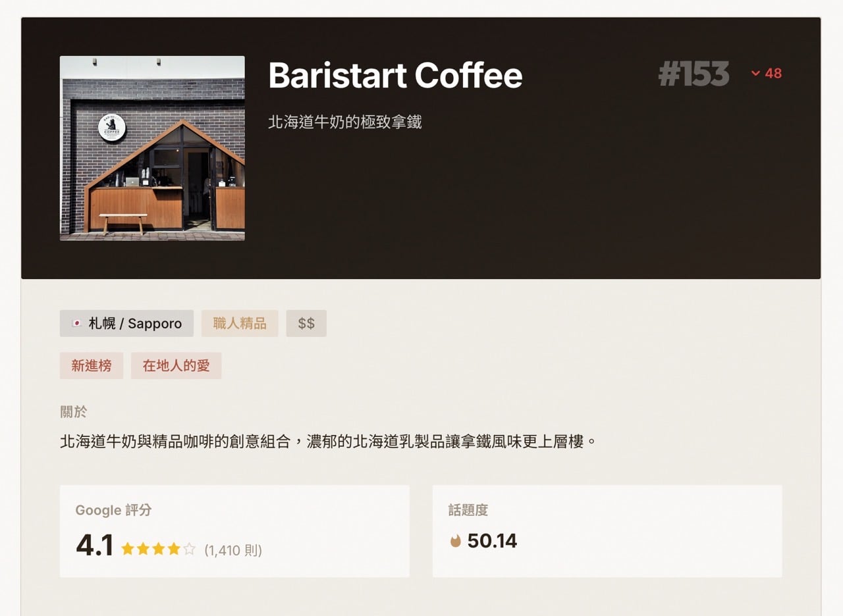
Task: Click the Japan flag icon in Sapporo tag
Action: [x=76, y=324]
